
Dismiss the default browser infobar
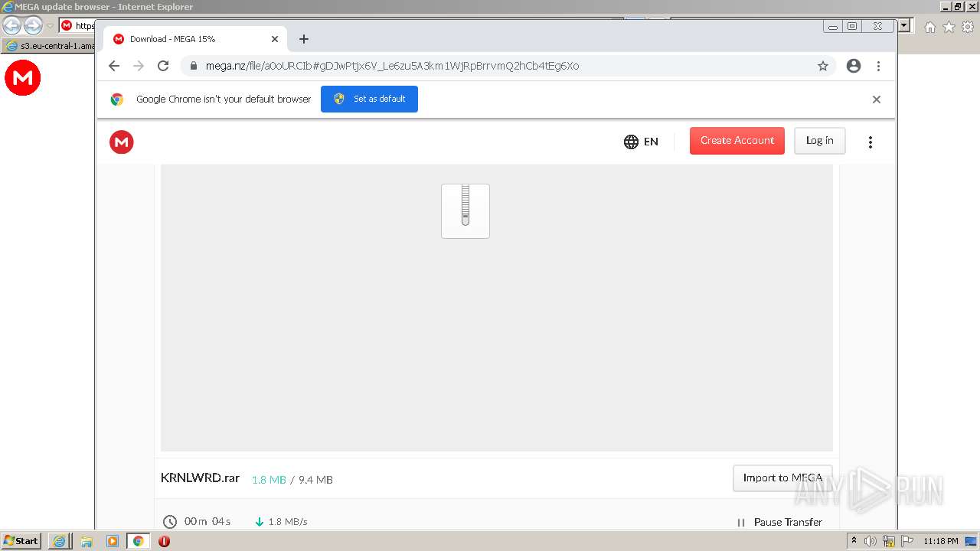[x=877, y=99]
